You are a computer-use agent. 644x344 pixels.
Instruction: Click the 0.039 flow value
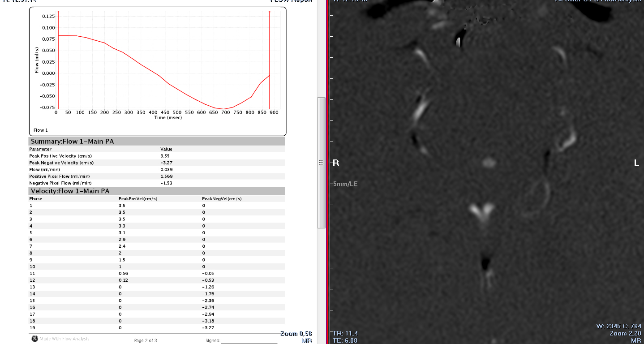167,169
